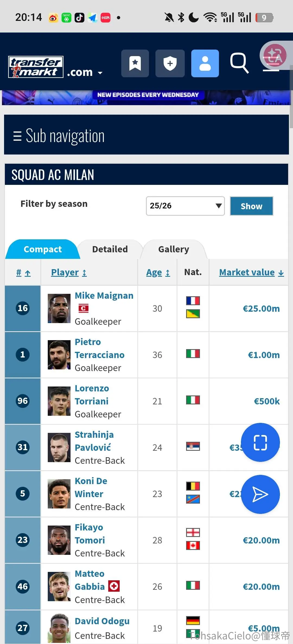293x644 pixels.
Task: Switch to the Gallery tab
Action: pyautogui.click(x=174, y=249)
